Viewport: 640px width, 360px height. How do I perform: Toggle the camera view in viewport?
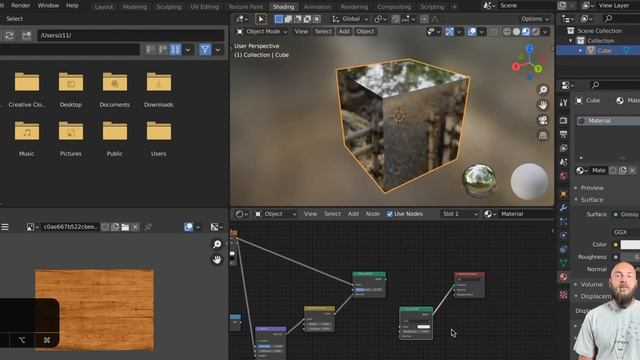click(543, 120)
